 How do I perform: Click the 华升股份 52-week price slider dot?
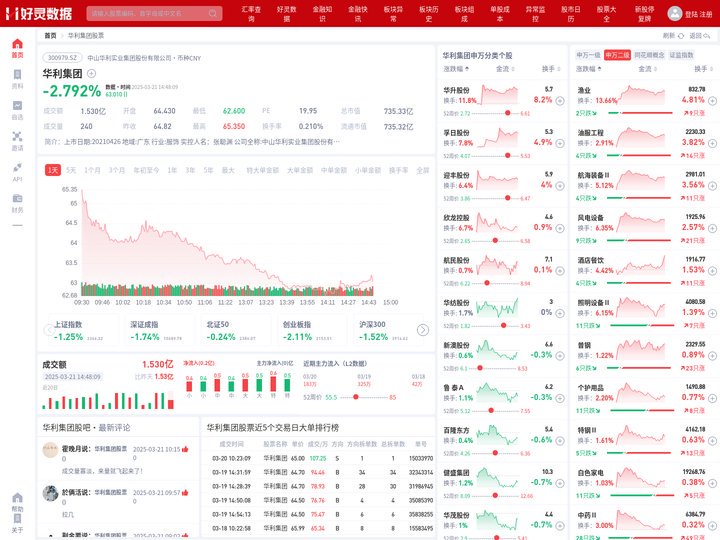(x=507, y=113)
